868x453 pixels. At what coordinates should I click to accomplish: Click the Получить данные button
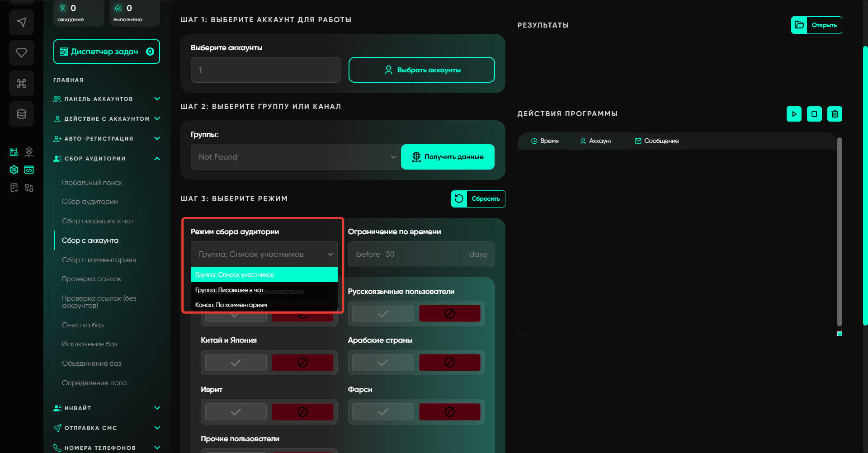point(448,157)
